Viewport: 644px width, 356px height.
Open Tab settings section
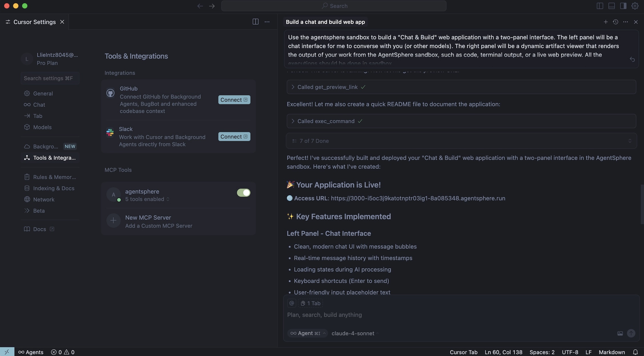click(x=38, y=116)
